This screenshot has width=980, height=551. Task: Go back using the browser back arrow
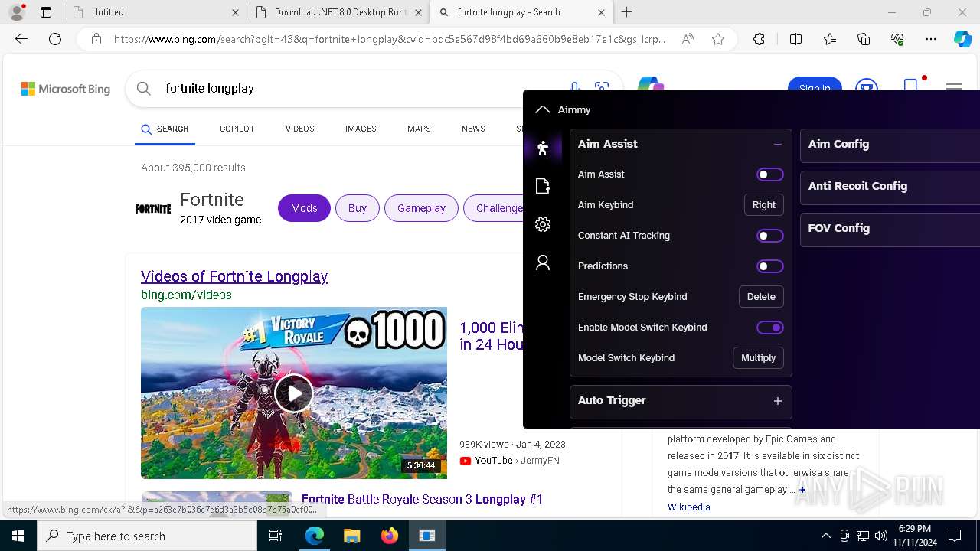pyautogui.click(x=21, y=39)
